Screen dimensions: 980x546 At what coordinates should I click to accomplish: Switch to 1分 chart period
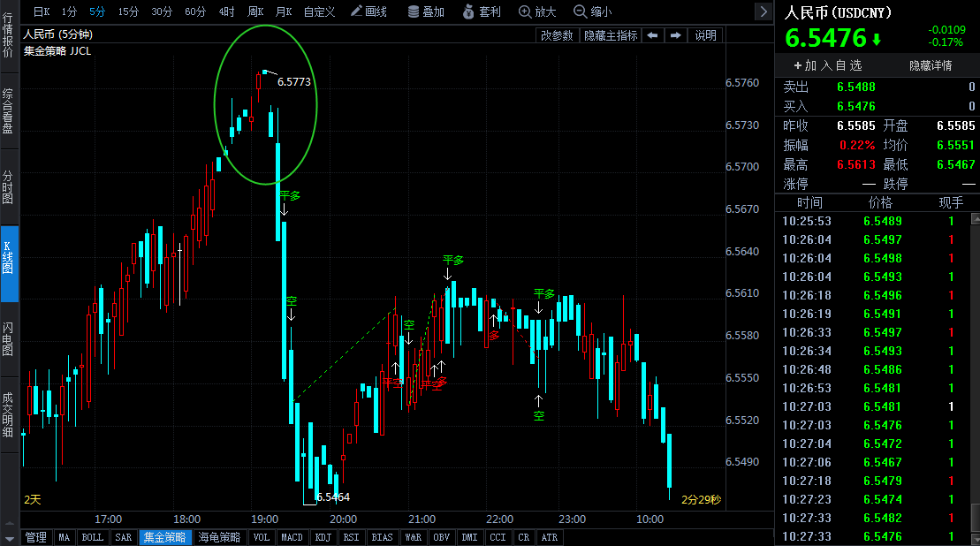(x=69, y=11)
